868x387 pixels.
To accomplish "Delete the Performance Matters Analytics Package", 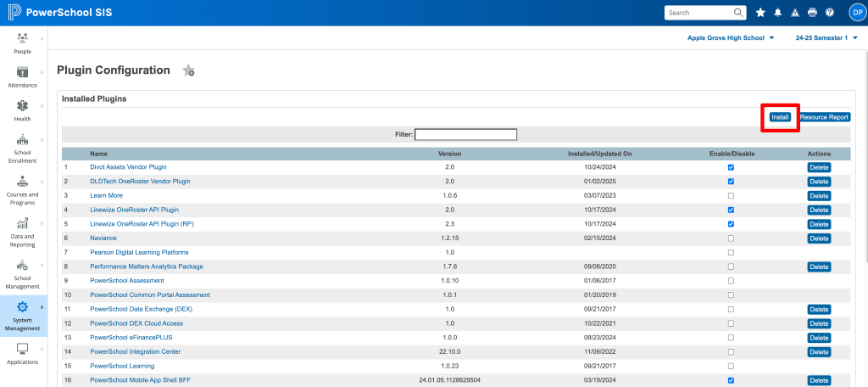I will pyautogui.click(x=819, y=266).
